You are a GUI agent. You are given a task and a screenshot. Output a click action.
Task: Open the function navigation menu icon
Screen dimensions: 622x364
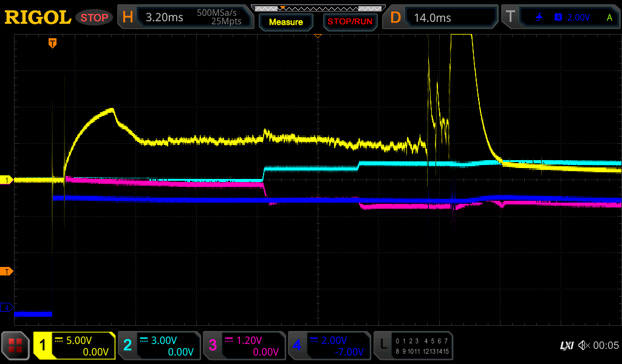pyautogui.click(x=16, y=346)
